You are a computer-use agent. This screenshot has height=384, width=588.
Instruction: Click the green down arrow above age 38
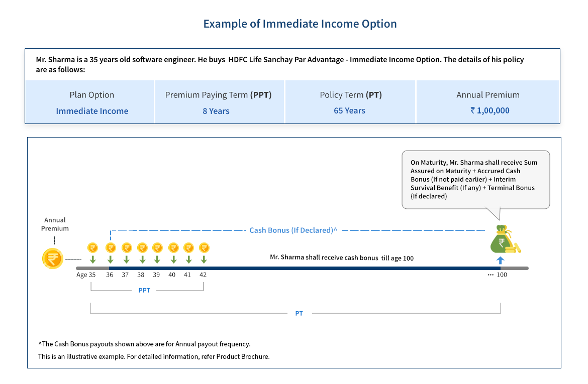[x=142, y=260]
